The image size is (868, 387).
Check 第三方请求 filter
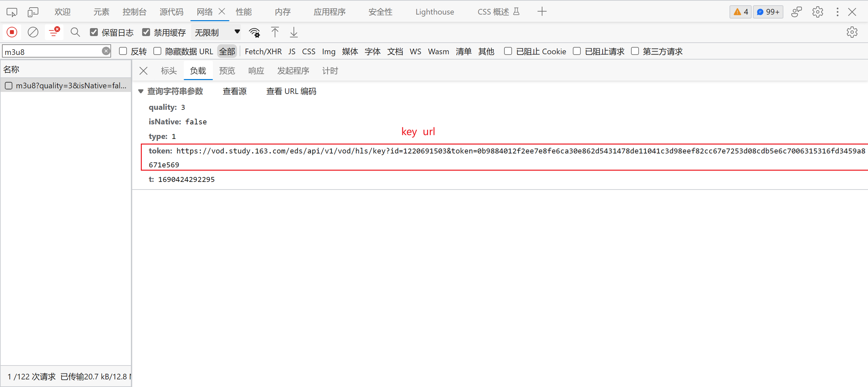click(635, 51)
